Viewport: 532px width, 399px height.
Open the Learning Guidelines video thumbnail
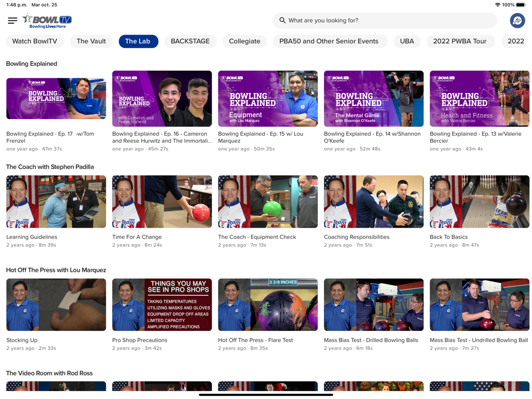56,202
